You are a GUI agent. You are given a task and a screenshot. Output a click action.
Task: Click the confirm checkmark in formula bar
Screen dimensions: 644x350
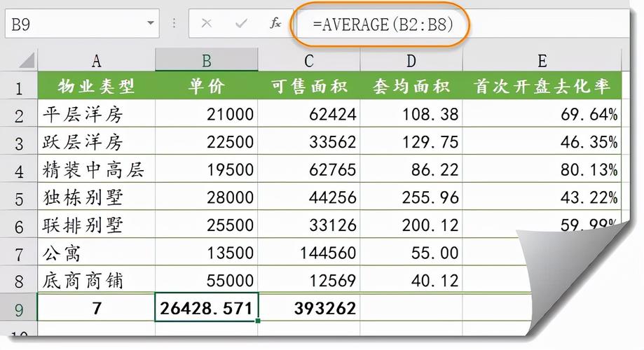click(x=241, y=23)
